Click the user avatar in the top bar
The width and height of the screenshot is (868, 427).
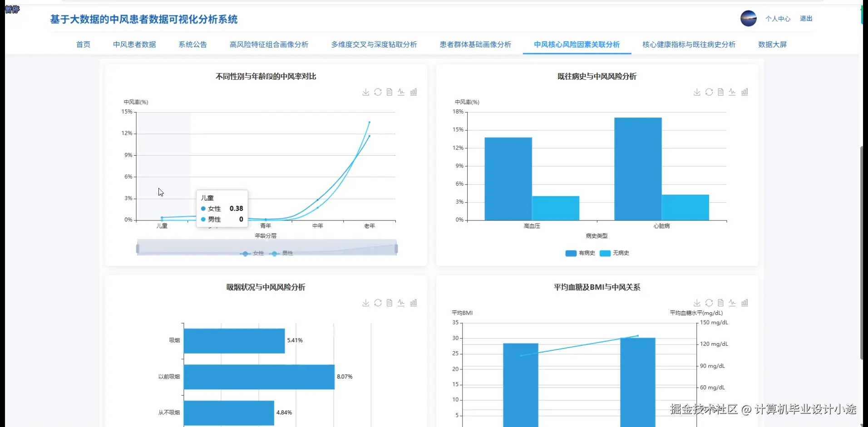pyautogui.click(x=748, y=18)
